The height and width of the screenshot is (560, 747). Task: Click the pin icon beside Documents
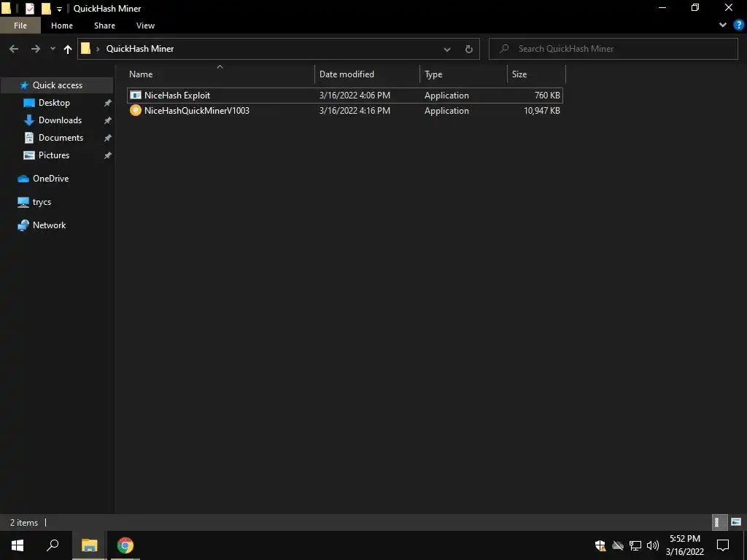(108, 138)
